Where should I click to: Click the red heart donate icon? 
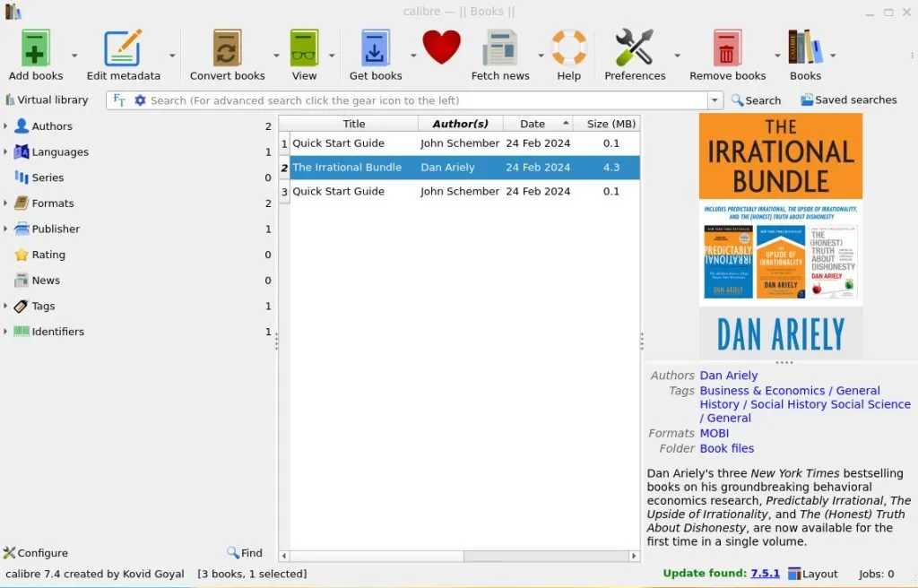pyautogui.click(x=441, y=48)
